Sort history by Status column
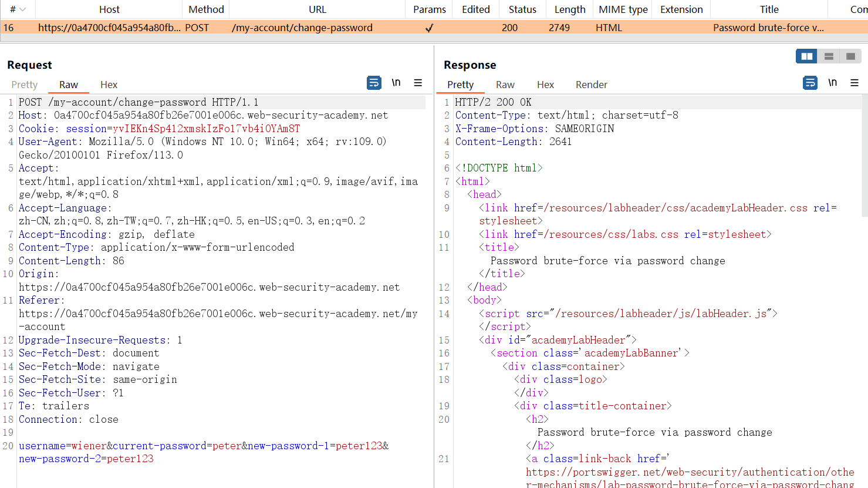The image size is (868, 488). coord(522,9)
